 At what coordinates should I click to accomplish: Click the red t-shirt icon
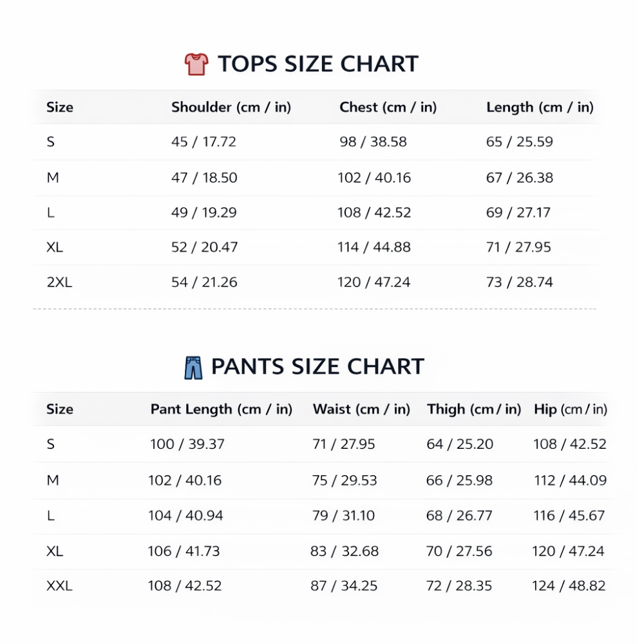pyautogui.click(x=196, y=64)
